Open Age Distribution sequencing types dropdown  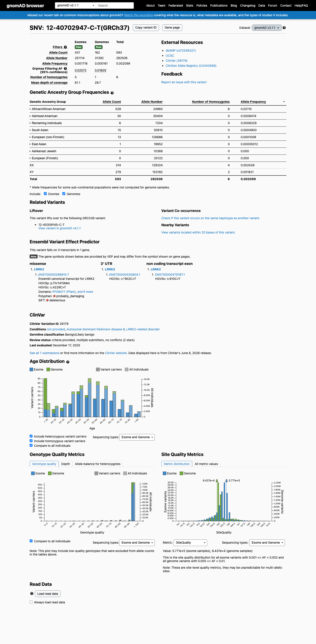pyautogui.click(x=137, y=437)
